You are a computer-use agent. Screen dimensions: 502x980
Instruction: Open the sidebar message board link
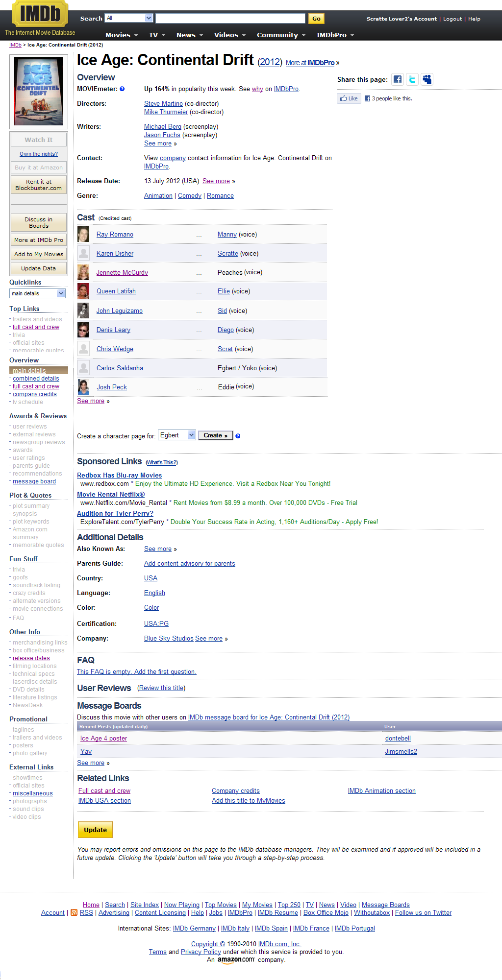click(x=34, y=481)
